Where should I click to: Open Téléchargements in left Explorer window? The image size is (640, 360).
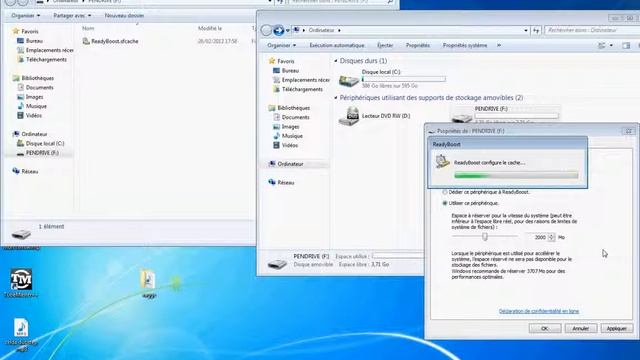tap(42, 60)
